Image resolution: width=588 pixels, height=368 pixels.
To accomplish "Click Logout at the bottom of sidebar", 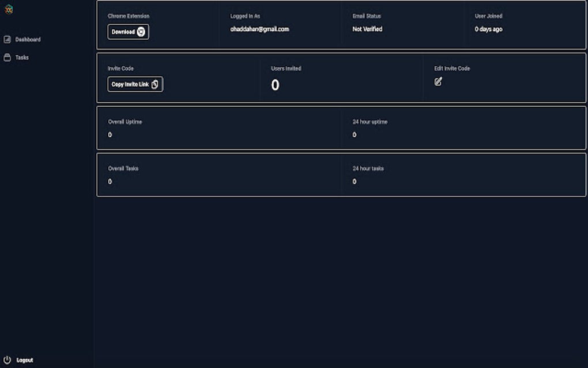I will pos(24,359).
